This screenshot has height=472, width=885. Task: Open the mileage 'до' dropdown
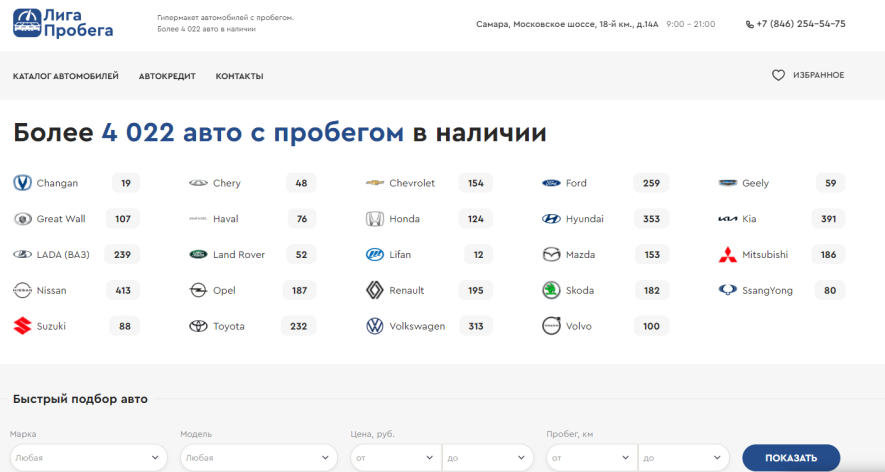[x=684, y=458]
